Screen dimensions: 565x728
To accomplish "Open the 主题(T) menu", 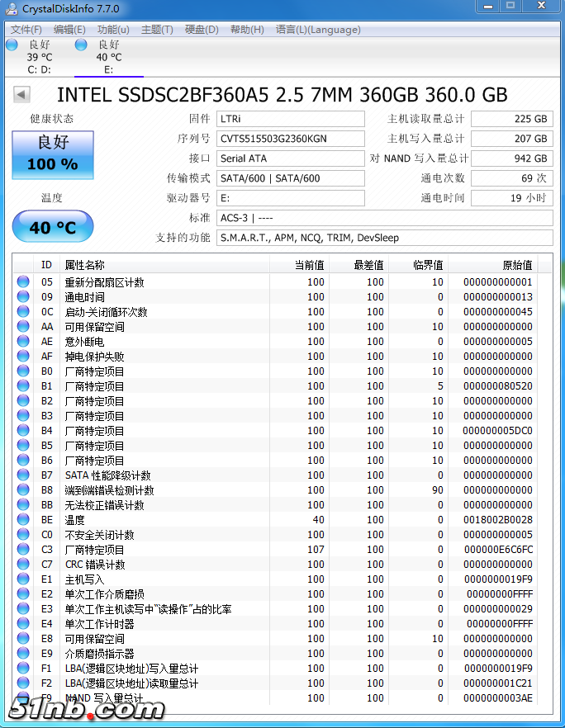I will coord(157,30).
